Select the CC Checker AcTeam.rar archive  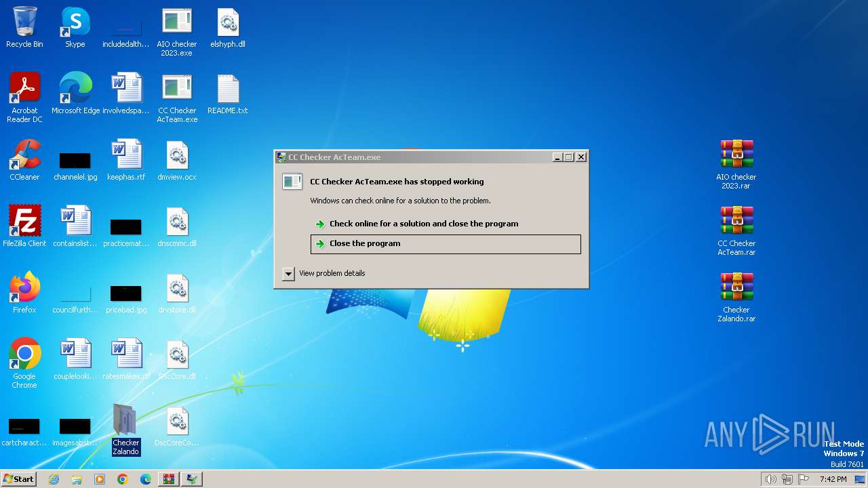tap(736, 231)
